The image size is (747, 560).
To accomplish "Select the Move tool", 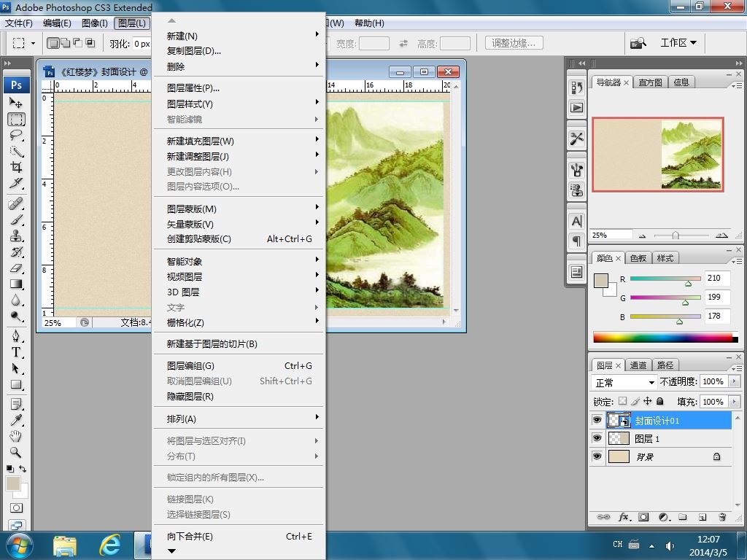I will [16, 102].
